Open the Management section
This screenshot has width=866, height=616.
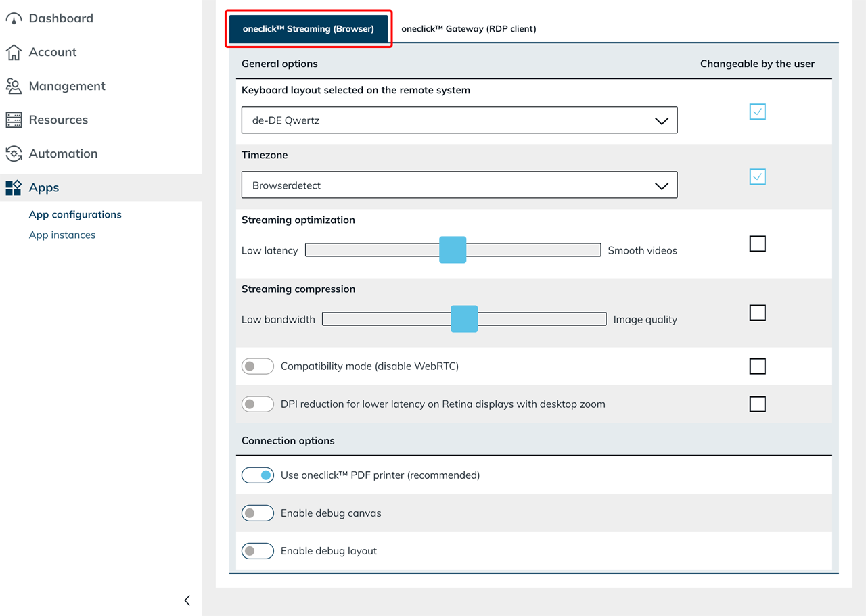[x=67, y=86]
